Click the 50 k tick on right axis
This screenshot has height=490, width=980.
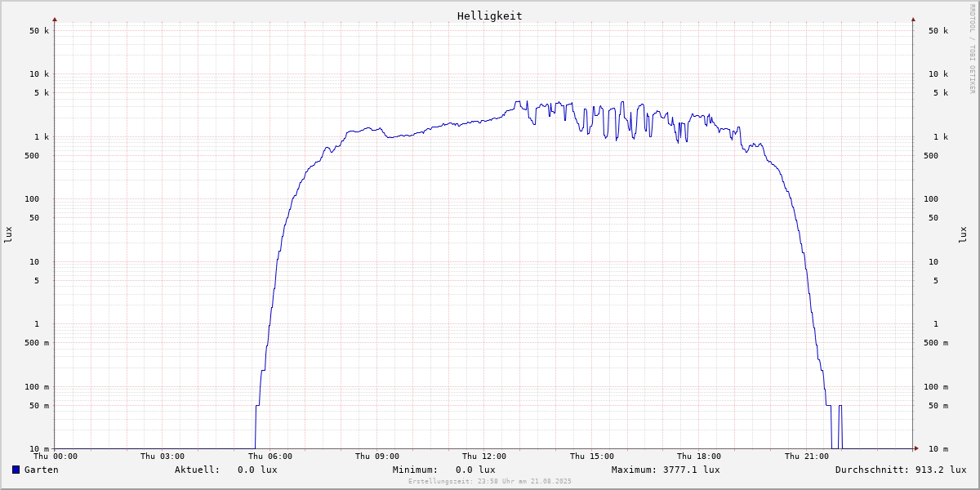(x=938, y=31)
